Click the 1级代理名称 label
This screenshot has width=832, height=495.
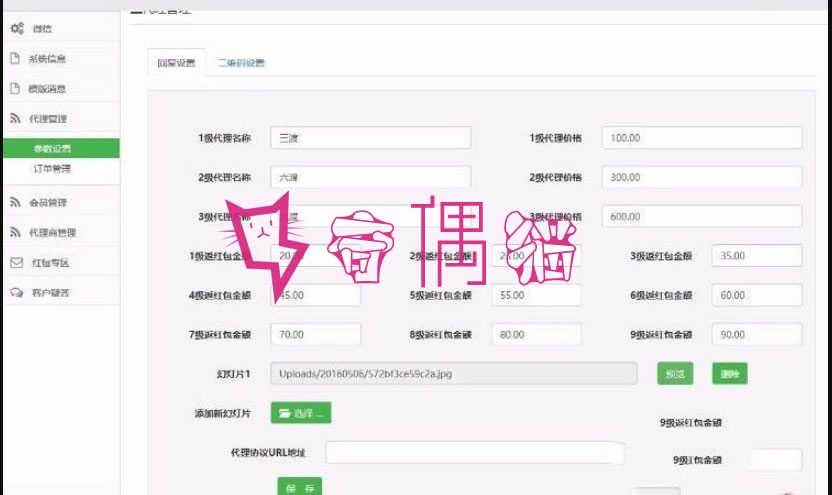[224, 138]
